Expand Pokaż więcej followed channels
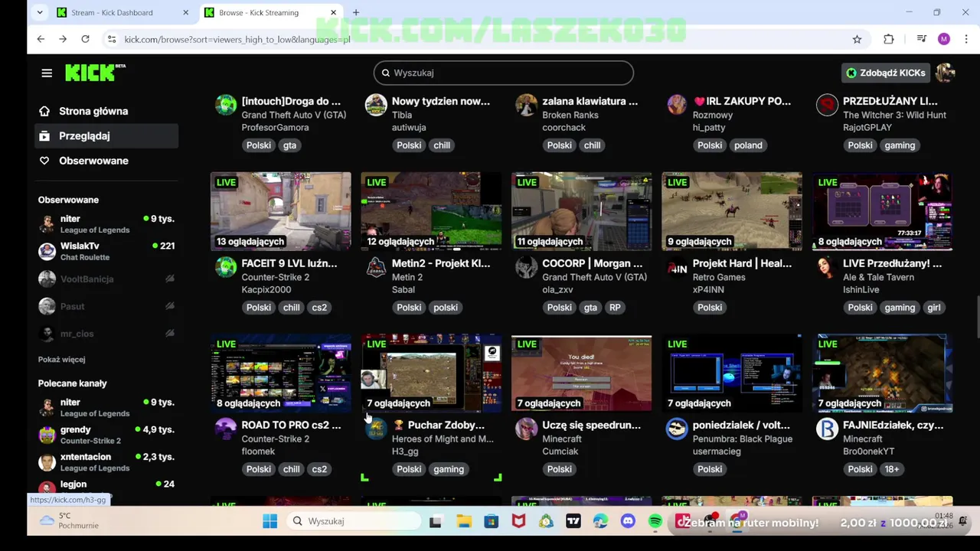 61,360
